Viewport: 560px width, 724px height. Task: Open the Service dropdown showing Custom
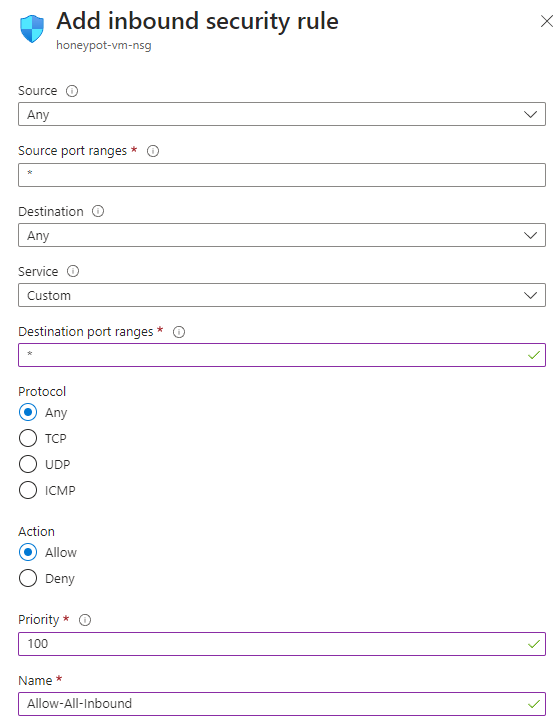click(x=282, y=295)
